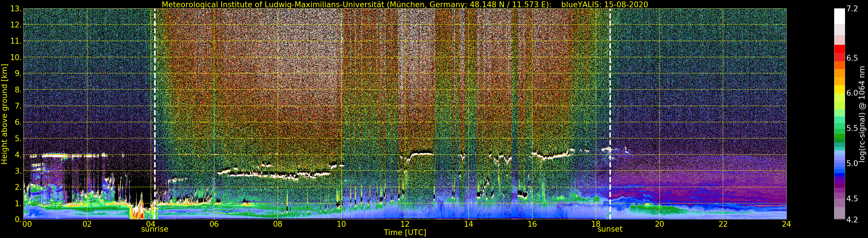The width and height of the screenshot is (868, 238).
Task: Click the '14' tick on the time axis
Action: coord(469,224)
